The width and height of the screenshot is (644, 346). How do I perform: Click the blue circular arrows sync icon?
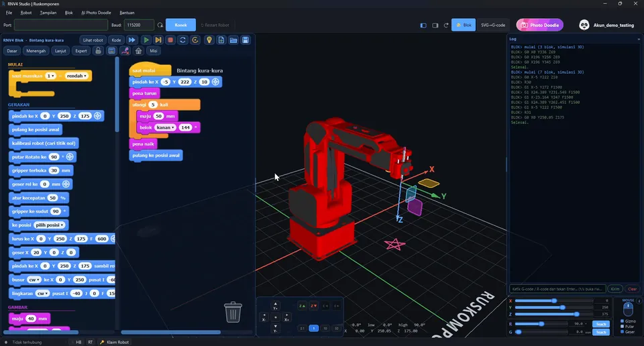click(182, 40)
